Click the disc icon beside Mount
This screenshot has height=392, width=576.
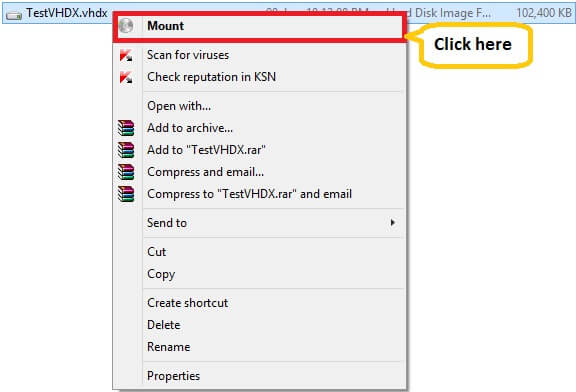click(x=126, y=26)
